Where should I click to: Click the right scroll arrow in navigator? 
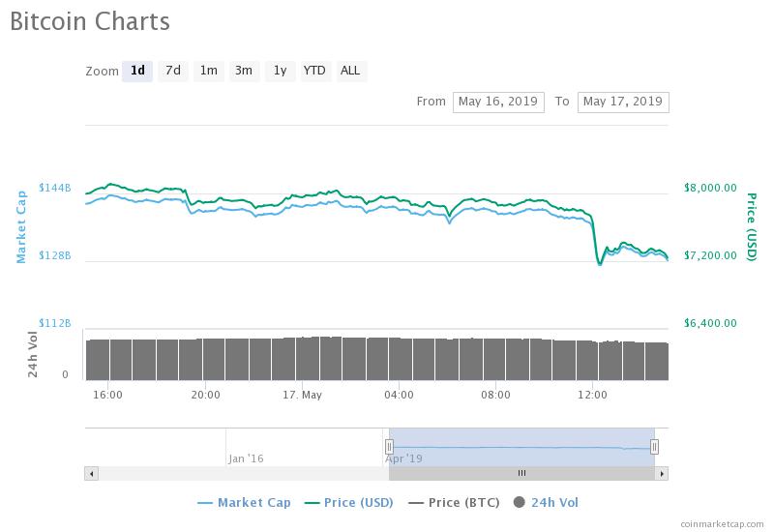pyautogui.click(x=662, y=474)
